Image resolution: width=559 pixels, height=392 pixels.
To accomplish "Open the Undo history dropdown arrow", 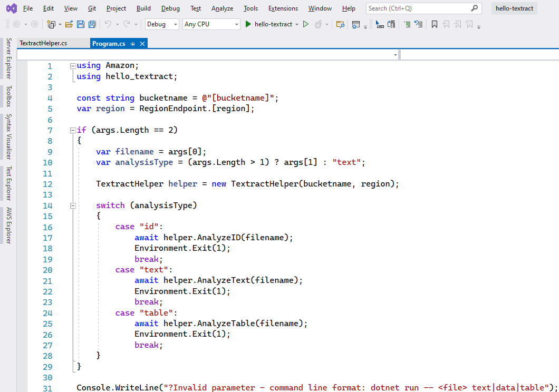I will [x=117, y=24].
